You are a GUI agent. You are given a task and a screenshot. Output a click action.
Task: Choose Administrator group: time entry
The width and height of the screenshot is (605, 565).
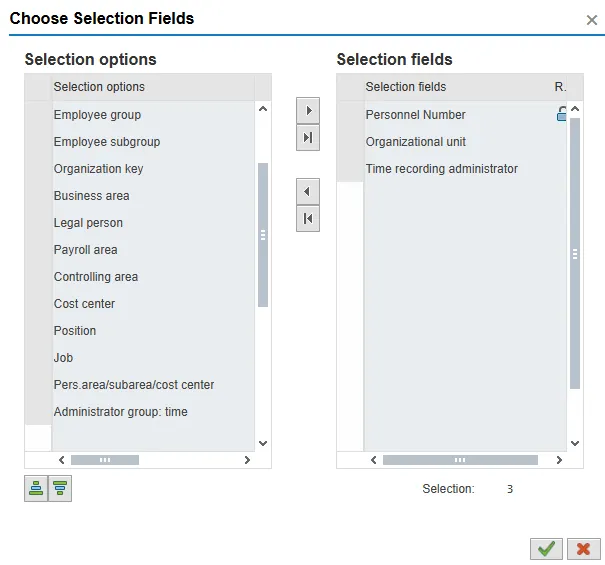pyautogui.click(x=120, y=412)
